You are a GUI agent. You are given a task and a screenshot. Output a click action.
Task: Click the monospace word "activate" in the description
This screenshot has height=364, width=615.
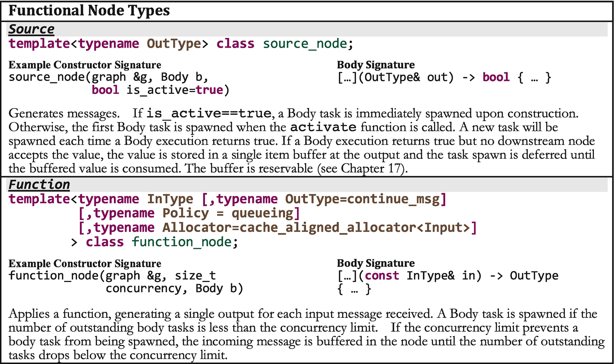pyautogui.click(x=323, y=127)
